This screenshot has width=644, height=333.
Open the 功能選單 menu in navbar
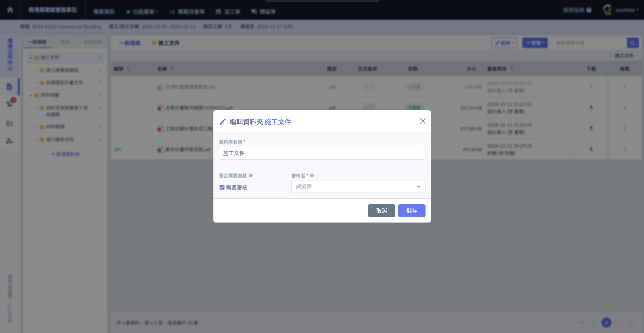click(x=142, y=12)
